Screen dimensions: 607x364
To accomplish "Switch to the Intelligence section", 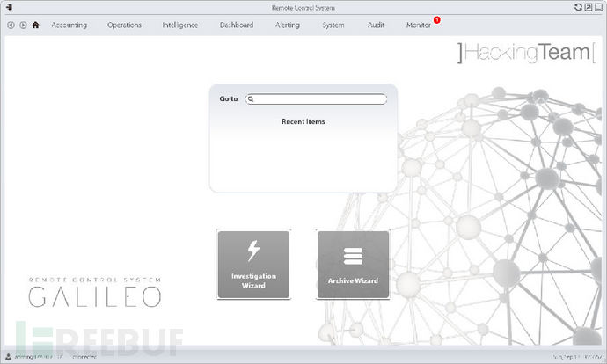I will pyautogui.click(x=180, y=25).
